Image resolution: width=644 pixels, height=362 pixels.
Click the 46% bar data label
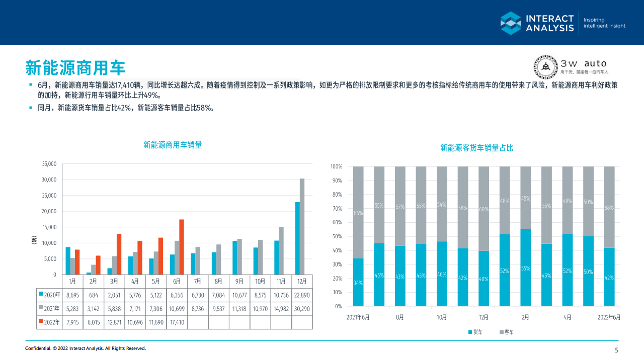442,275
